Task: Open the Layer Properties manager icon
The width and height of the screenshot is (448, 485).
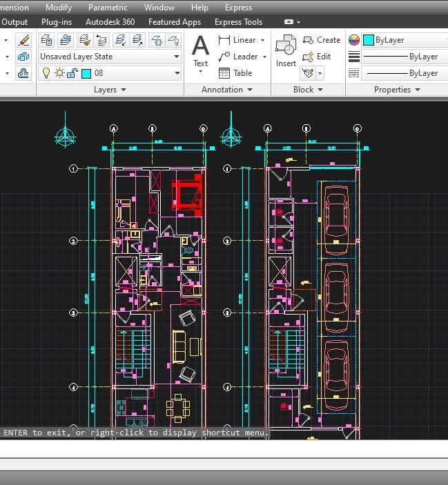Action: (x=46, y=40)
